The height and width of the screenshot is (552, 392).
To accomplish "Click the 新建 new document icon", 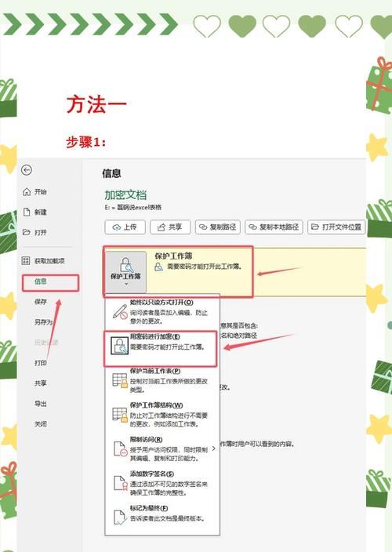I will tap(27, 212).
